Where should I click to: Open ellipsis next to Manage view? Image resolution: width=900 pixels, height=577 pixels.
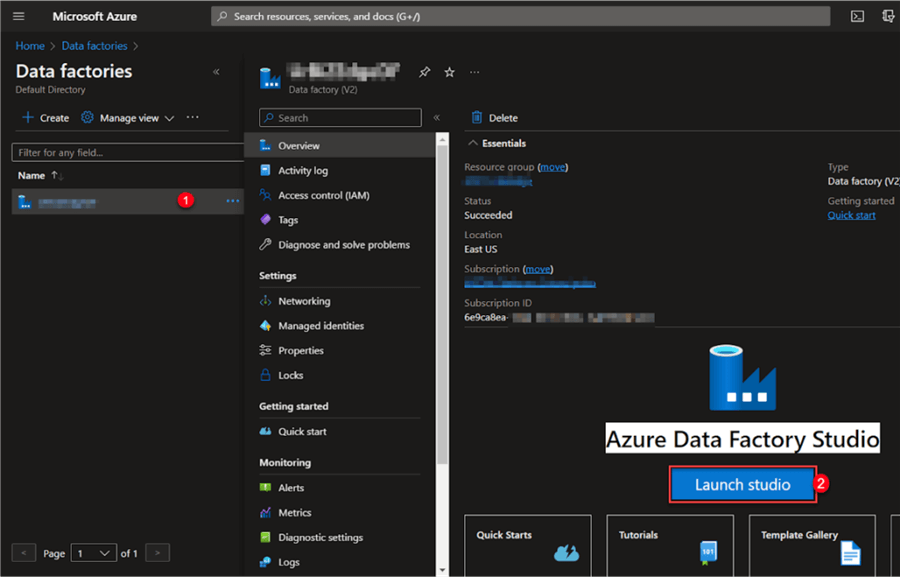pos(192,117)
